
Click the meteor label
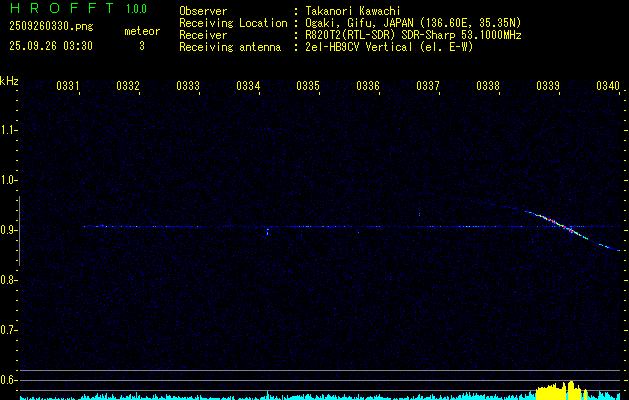(142, 31)
